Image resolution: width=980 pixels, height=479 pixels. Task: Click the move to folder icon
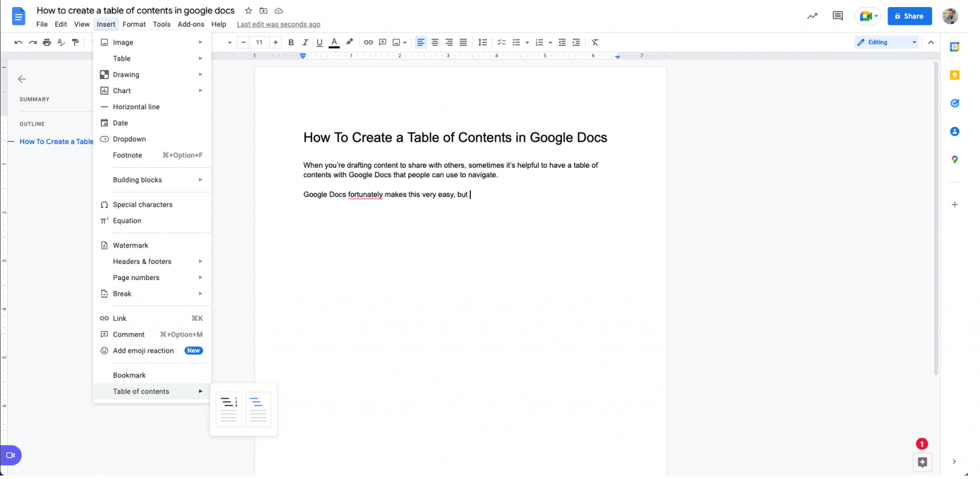point(263,11)
